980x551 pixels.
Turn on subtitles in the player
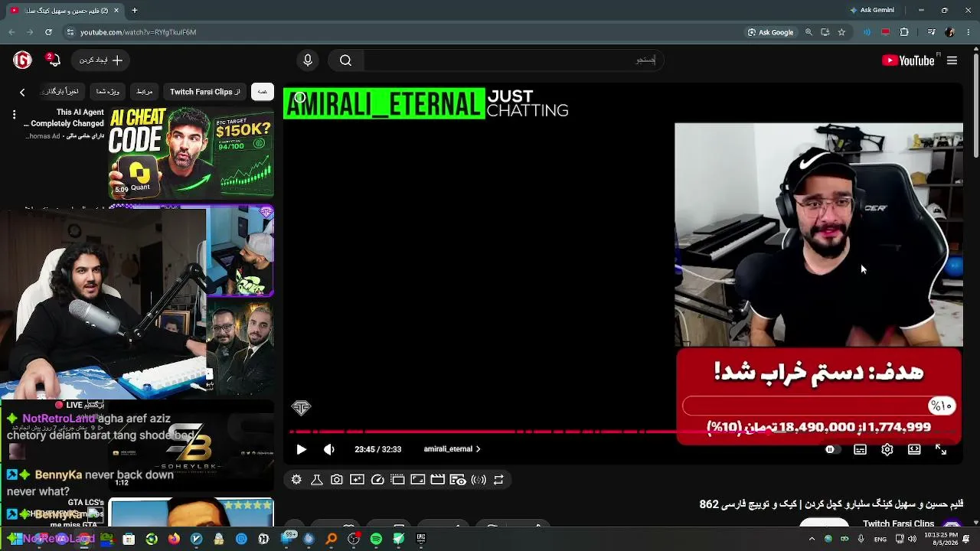860,449
